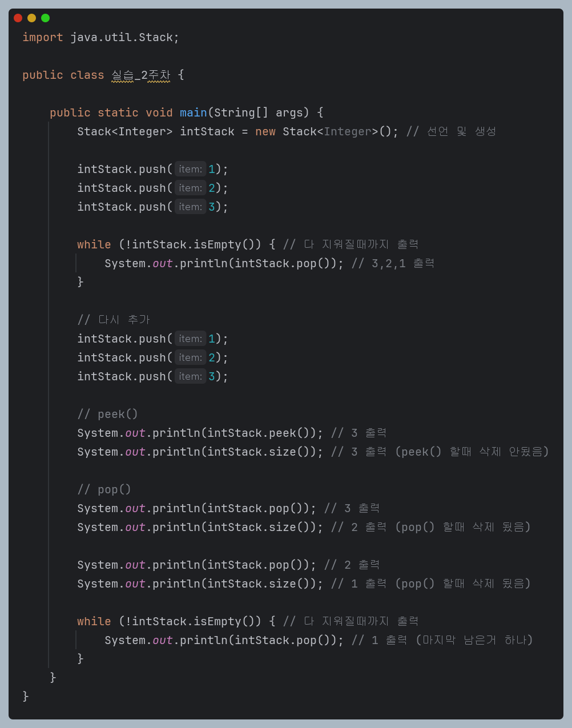
Task: Click the last 'item:' inlay hint
Action: click(190, 376)
